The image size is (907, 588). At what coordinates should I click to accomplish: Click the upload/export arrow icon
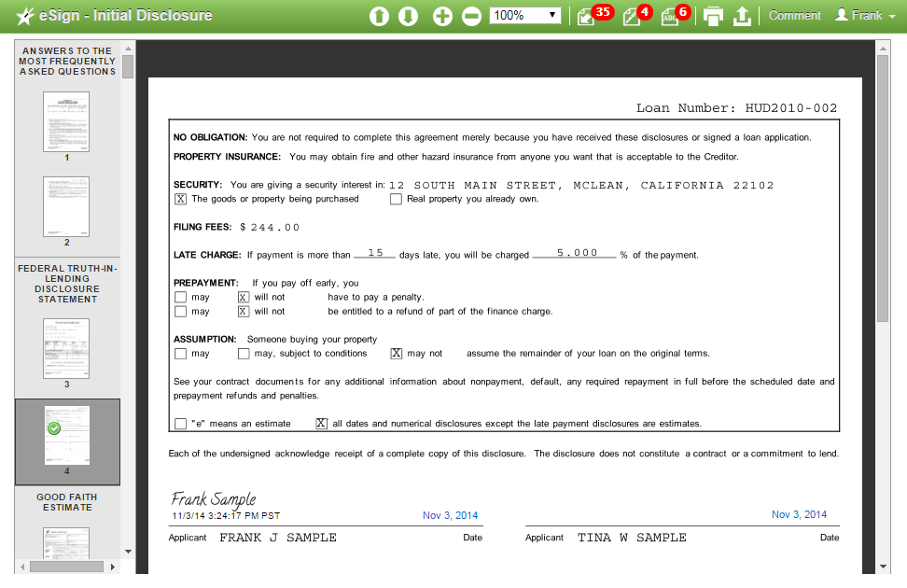tap(742, 16)
